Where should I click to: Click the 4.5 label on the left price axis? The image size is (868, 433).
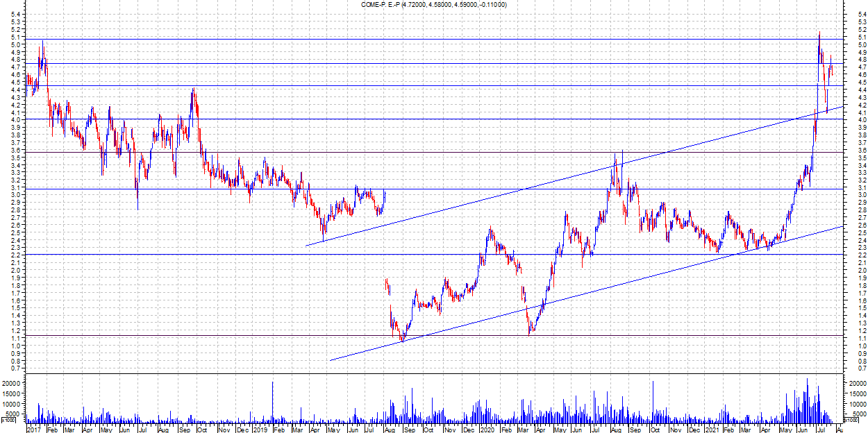pyautogui.click(x=17, y=83)
